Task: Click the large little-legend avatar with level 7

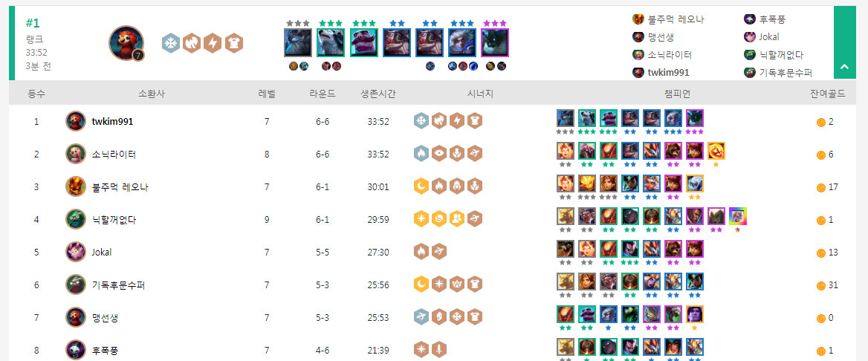Action: coord(126,42)
